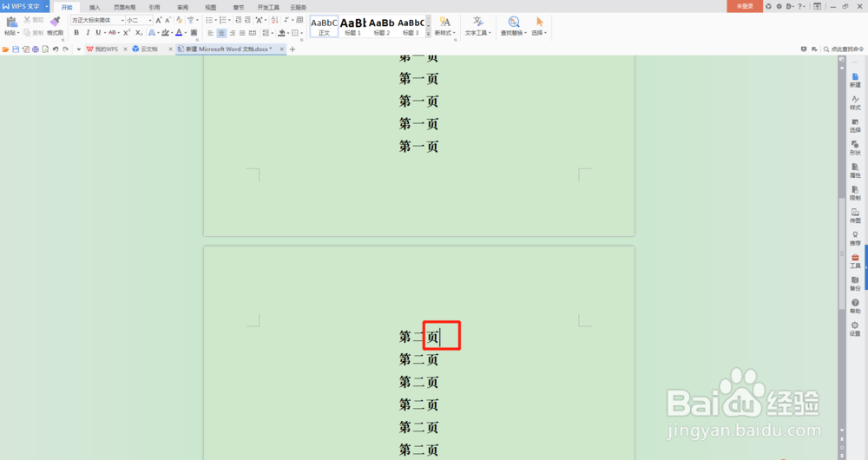Apply the 正文 (Normal) style

point(324,26)
